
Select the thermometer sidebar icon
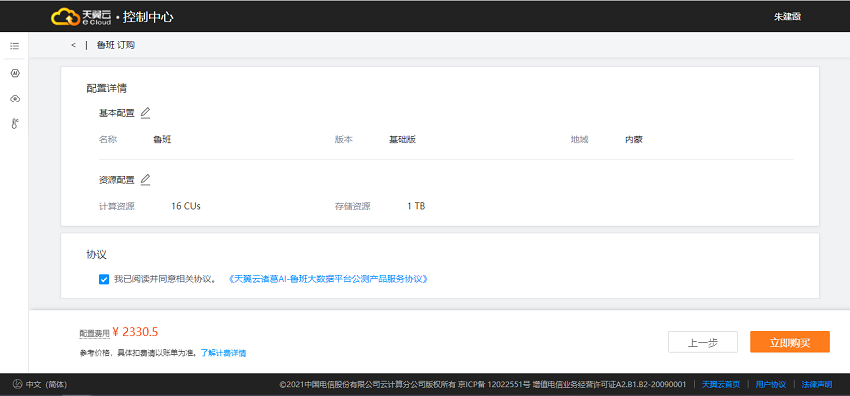tap(15, 124)
